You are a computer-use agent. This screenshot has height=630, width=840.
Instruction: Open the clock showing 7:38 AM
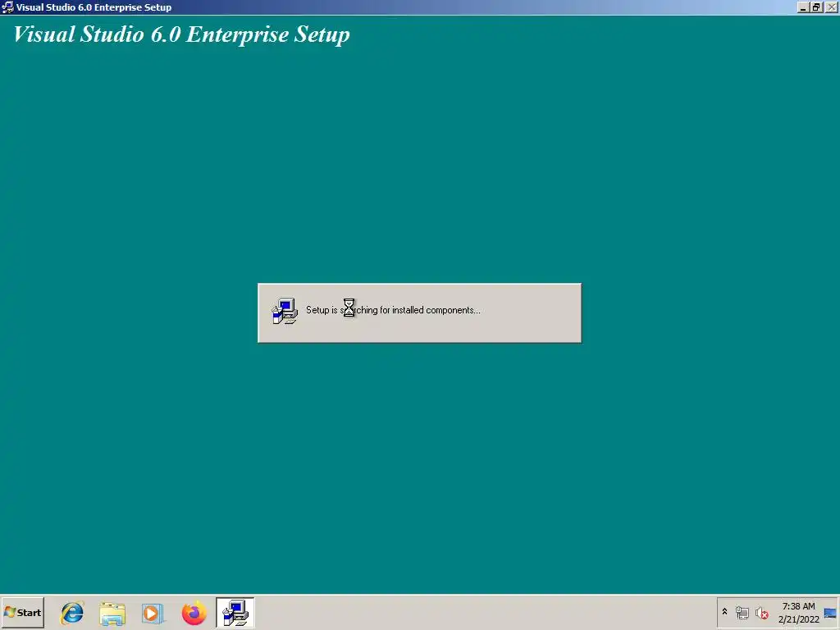pyautogui.click(x=798, y=612)
